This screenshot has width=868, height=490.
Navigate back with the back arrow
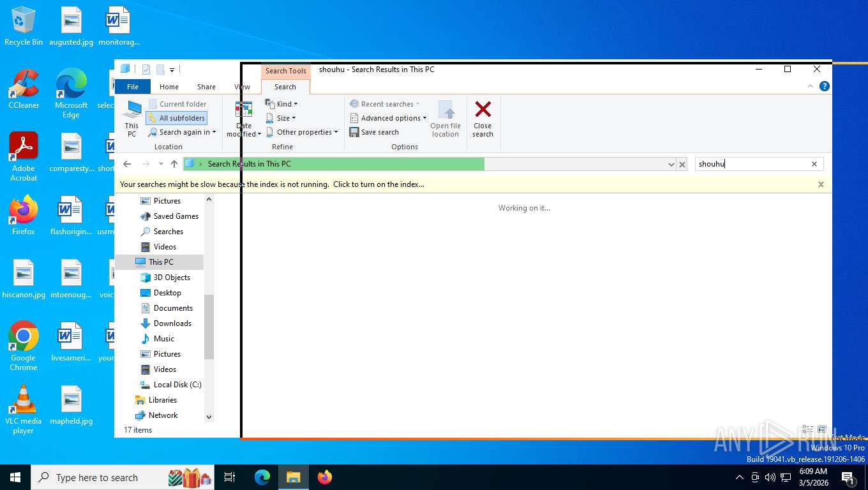tap(127, 164)
